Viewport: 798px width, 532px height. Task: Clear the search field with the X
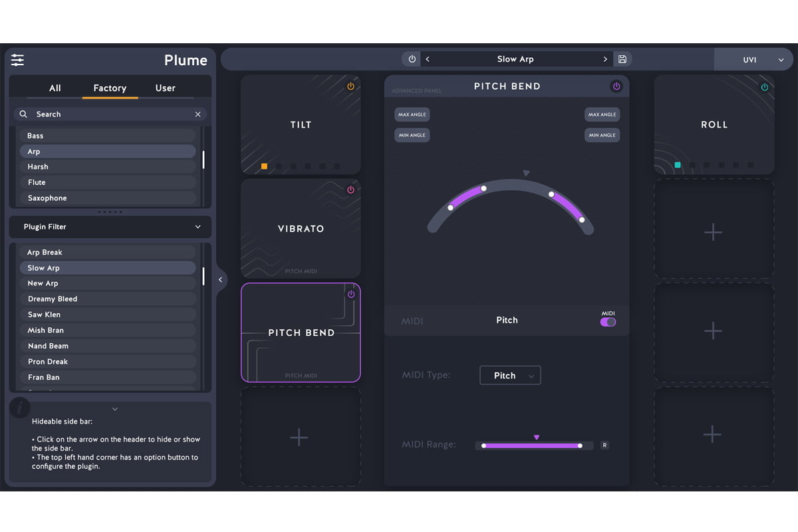click(x=198, y=114)
